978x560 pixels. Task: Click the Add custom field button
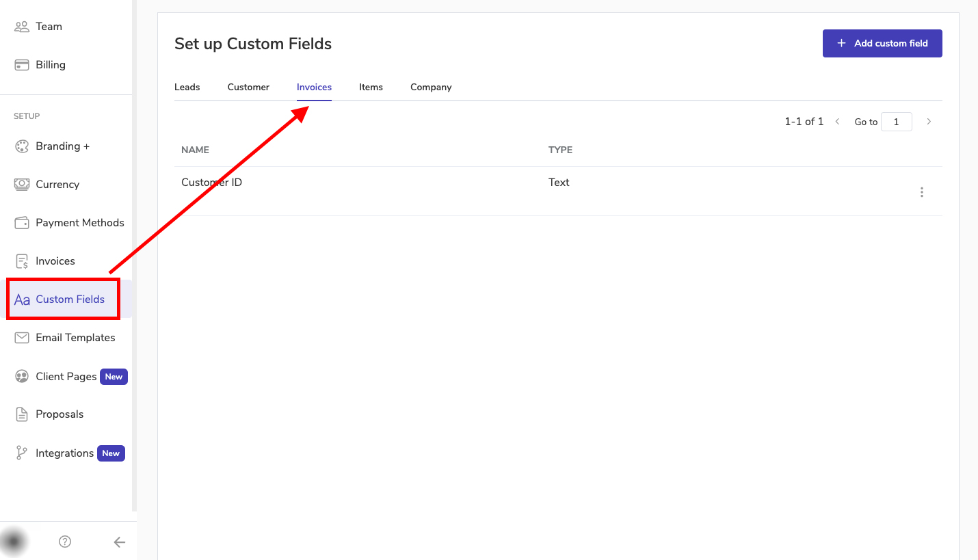882,43
